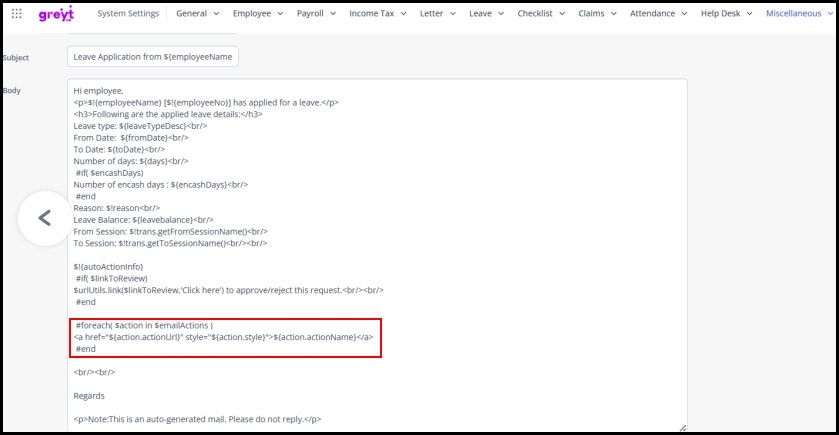Click the '#foreach( $action in $emailActions )' line

tap(144, 325)
